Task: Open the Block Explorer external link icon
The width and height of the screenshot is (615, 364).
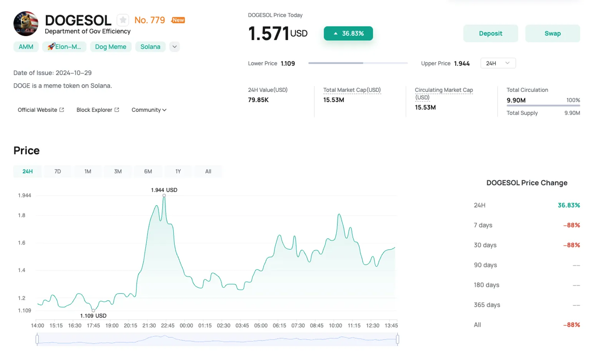Action: pyautogui.click(x=117, y=110)
